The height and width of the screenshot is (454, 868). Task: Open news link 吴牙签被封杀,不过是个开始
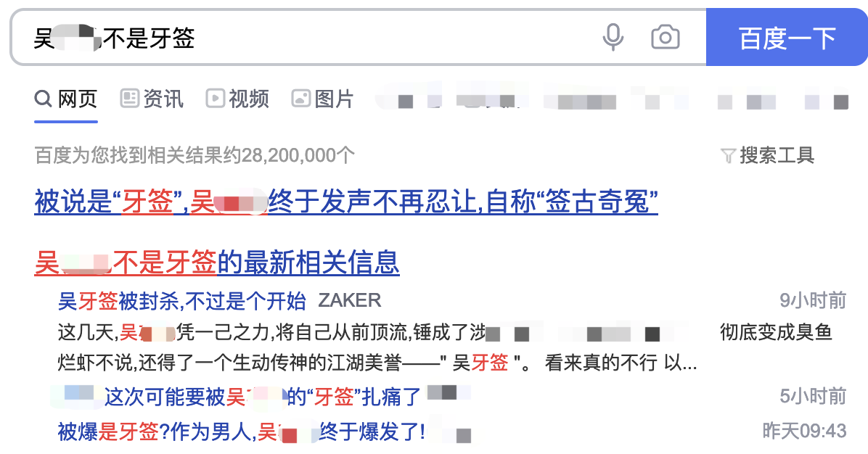coord(181,301)
